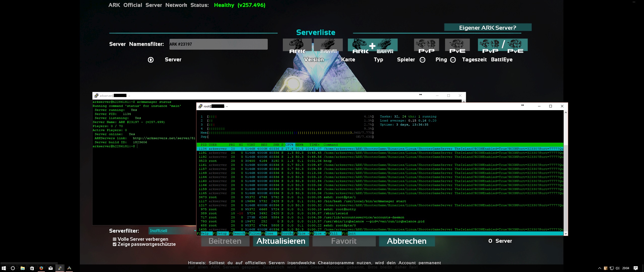The width and height of the screenshot is (644, 272).
Task: Click the Eigener ARK Server? button
Action: (488, 27)
